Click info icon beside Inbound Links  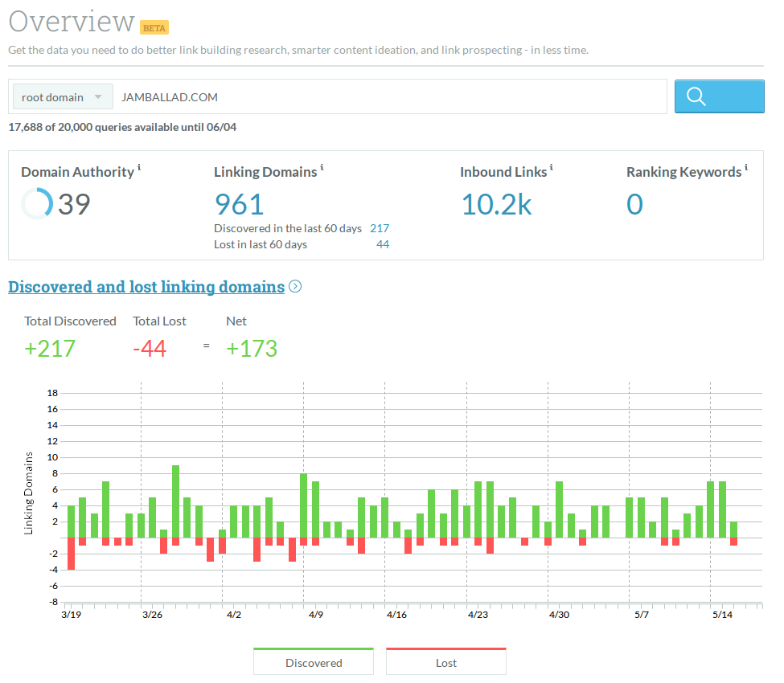coord(552,168)
